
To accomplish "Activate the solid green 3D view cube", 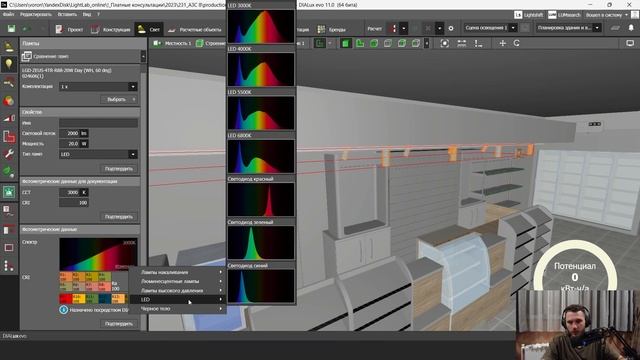I will click(x=345, y=43).
